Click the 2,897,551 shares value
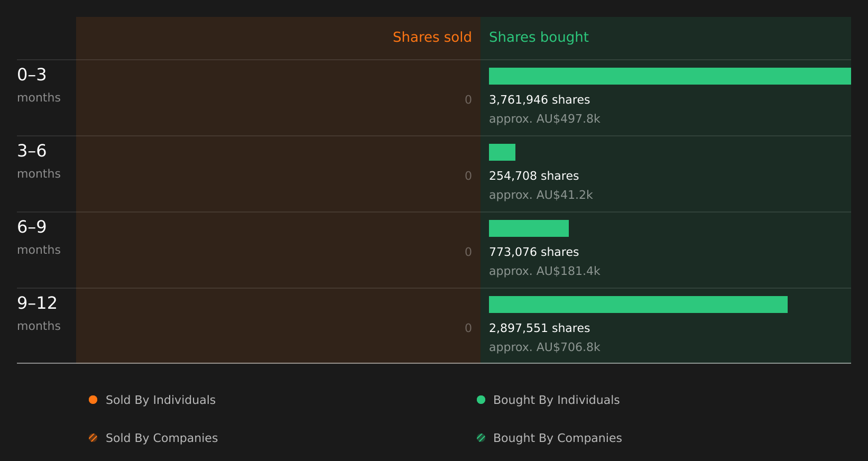 point(539,328)
